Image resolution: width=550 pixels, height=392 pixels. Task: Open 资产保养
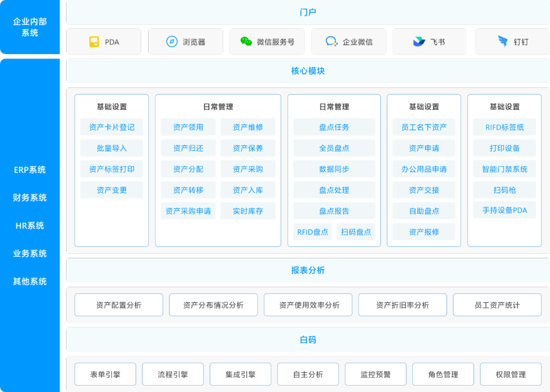248,148
